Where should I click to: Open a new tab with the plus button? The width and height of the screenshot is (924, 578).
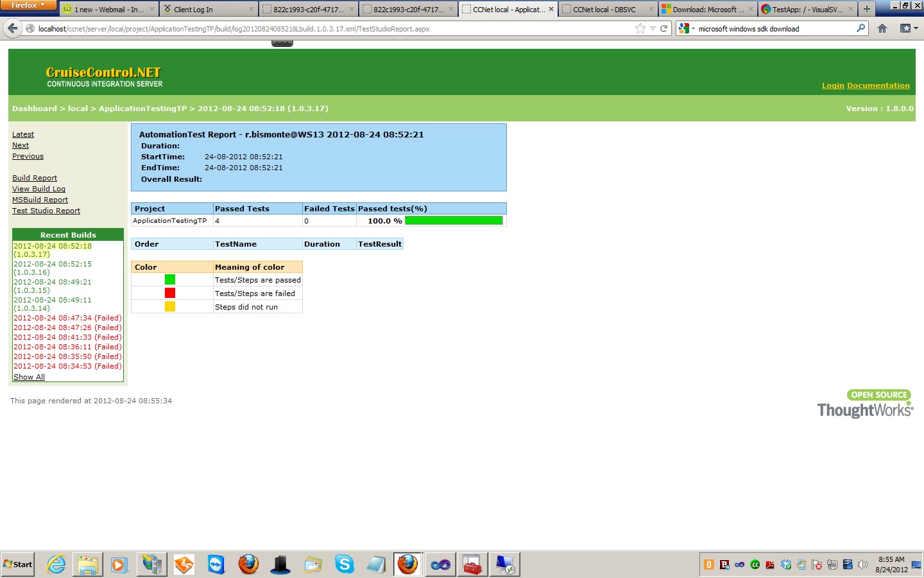(x=867, y=9)
